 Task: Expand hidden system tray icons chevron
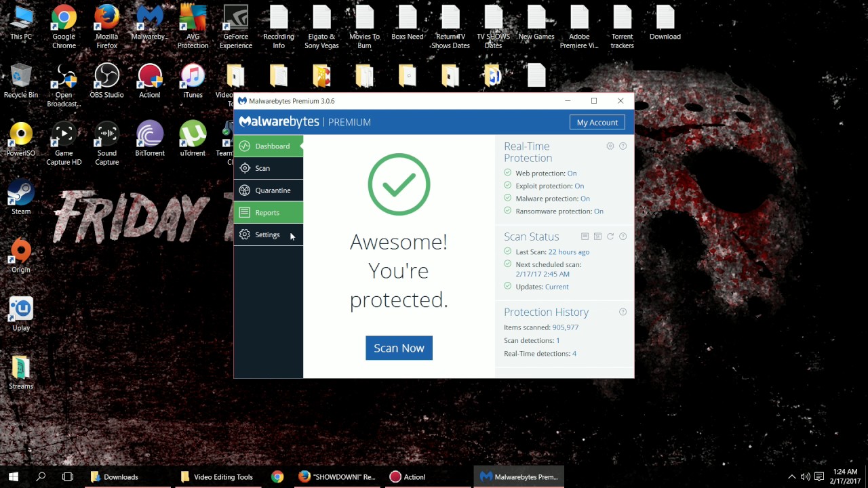tap(791, 477)
